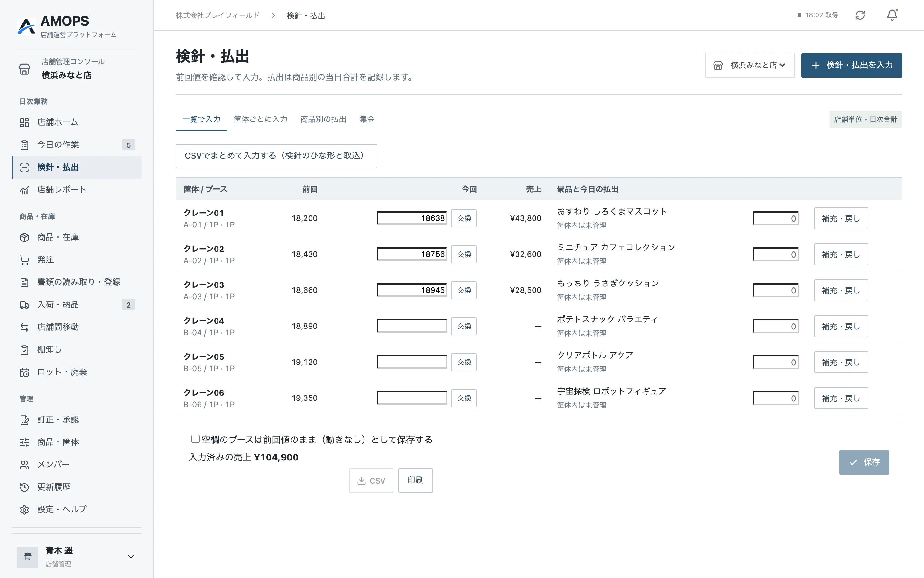924x578 pixels.
Task: Open CSVでまとめて入力する panel
Action: [277, 156]
